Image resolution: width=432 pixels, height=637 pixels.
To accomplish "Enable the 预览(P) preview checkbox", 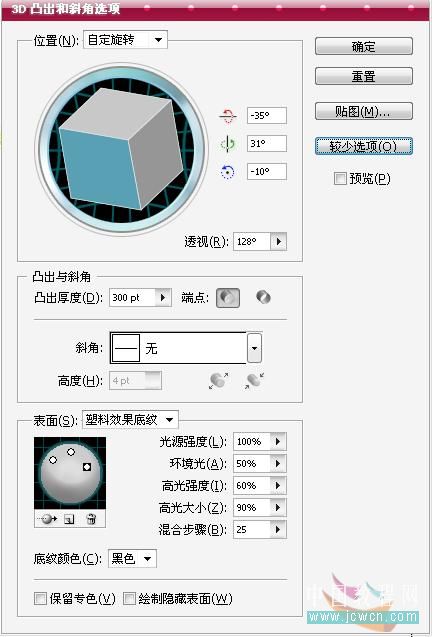I will coord(340,178).
